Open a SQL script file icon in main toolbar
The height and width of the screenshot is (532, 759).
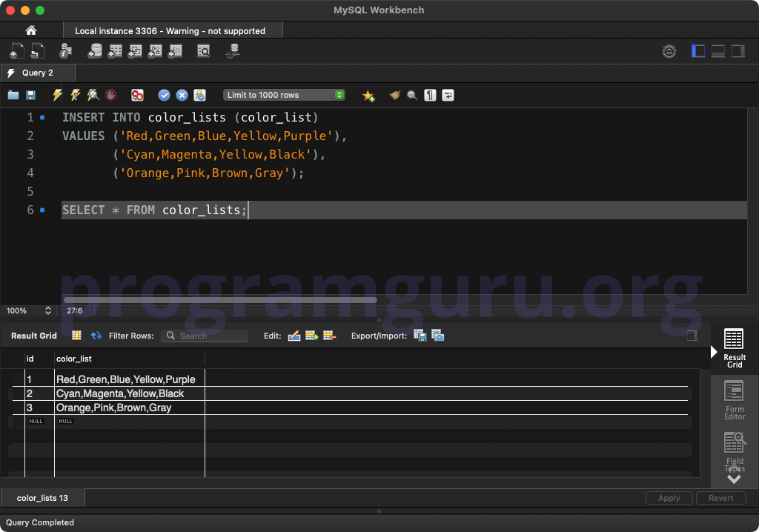(37, 51)
